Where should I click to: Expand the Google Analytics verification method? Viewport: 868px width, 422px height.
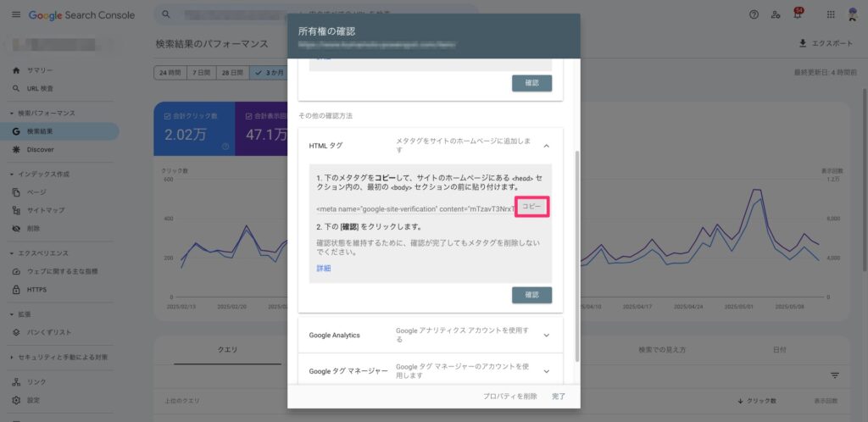547,335
